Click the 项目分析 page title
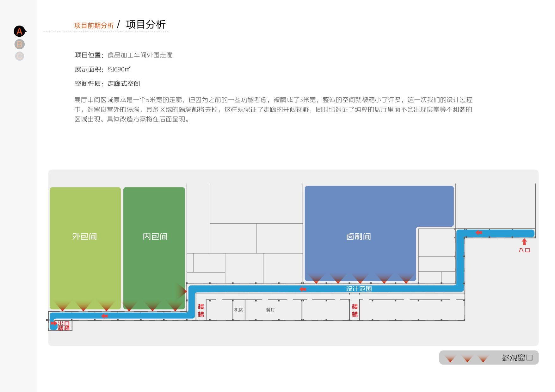 [146, 24]
